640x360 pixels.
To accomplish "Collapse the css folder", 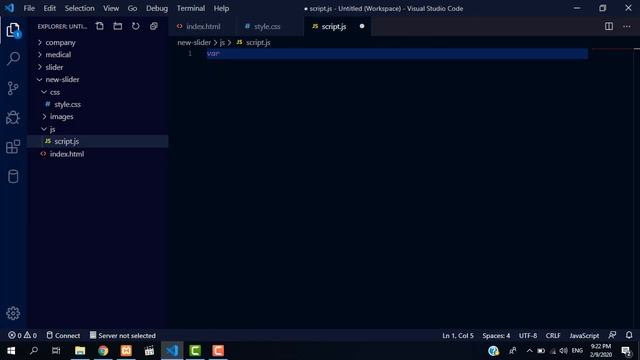I will (x=97, y=92).
